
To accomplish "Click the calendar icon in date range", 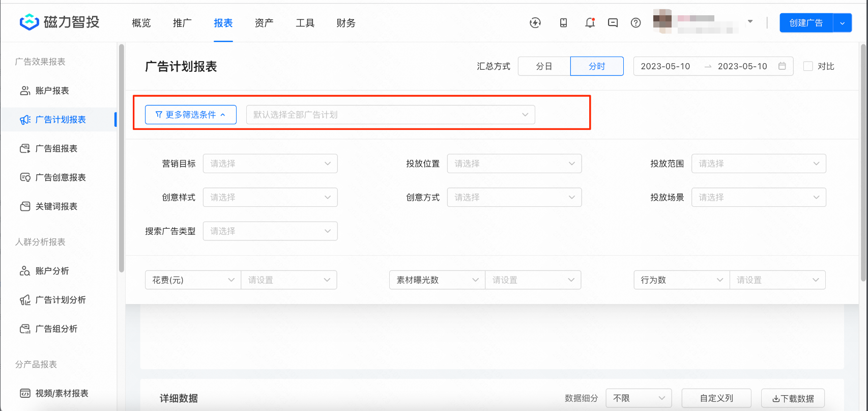I will 783,66.
